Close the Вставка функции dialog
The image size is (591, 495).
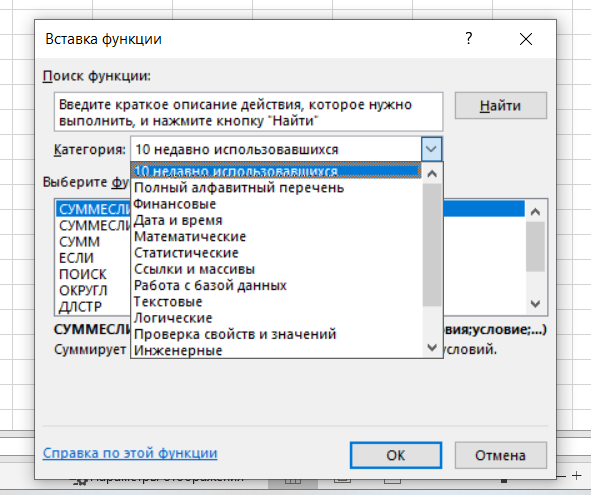click(526, 39)
